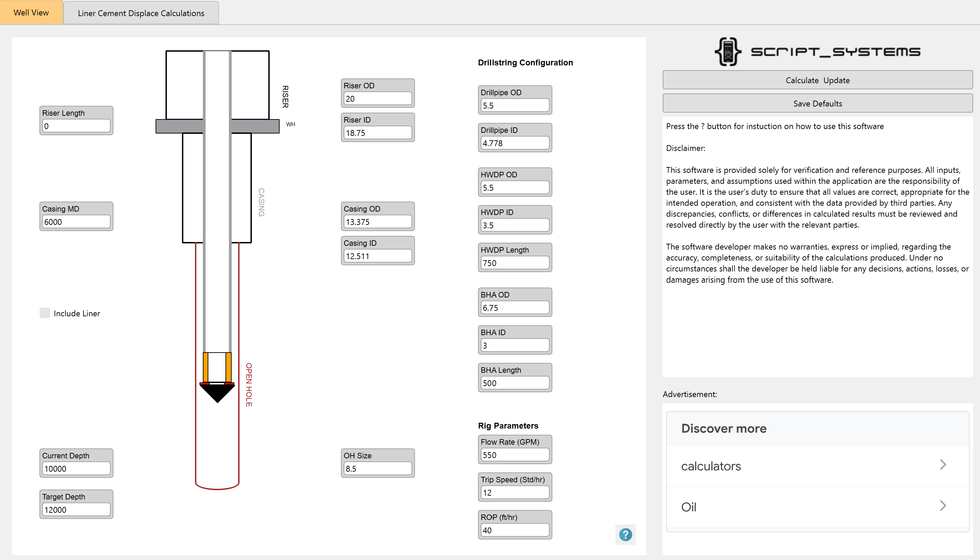Image resolution: width=980 pixels, height=560 pixels.
Task: Click the blue question mark help icon
Action: (625, 535)
